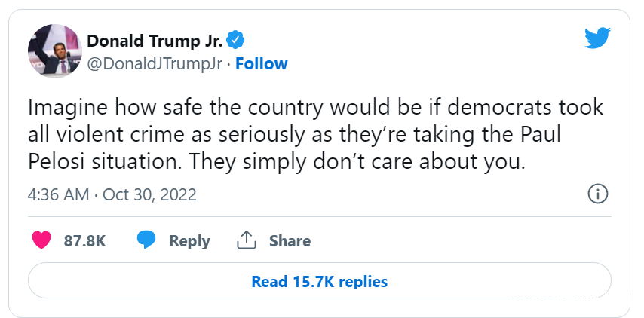Click the Reply text label
Viewport: 644px width, 318px height.
click(189, 241)
